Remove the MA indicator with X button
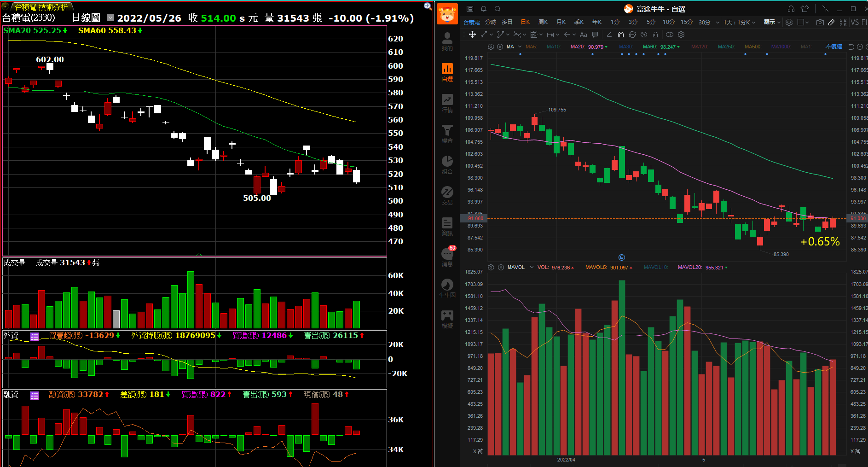This screenshot has width=868, height=467. 500,47
